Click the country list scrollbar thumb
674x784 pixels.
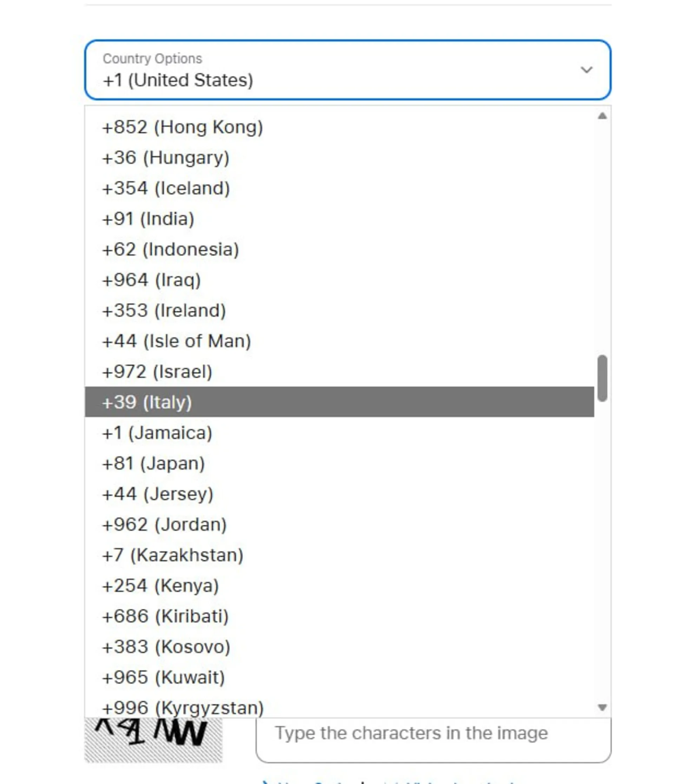[602, 378]
